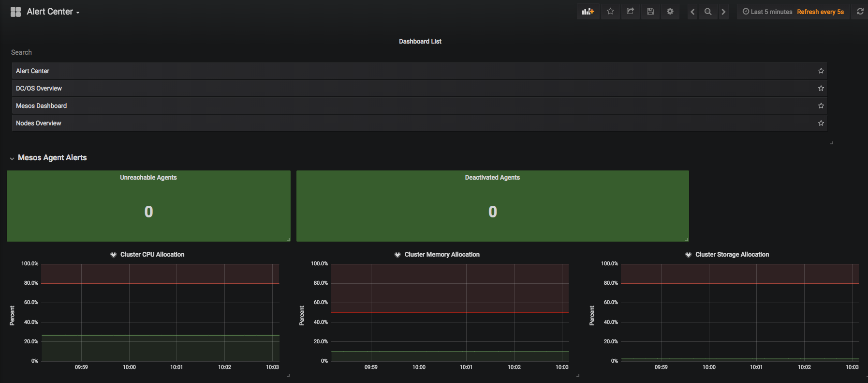
Task: Shift time range forward arrow
Action: pyautogui.click(x=723, y=12)
